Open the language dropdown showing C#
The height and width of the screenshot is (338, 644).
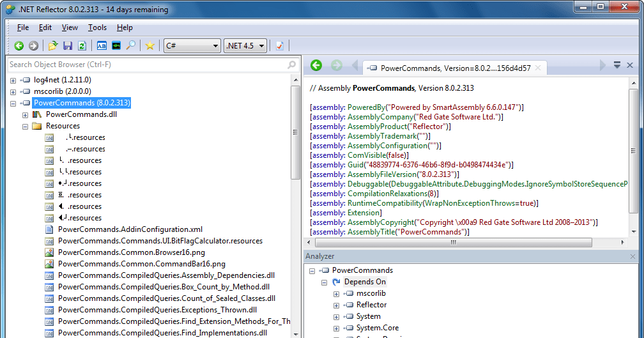pos(192,45)
